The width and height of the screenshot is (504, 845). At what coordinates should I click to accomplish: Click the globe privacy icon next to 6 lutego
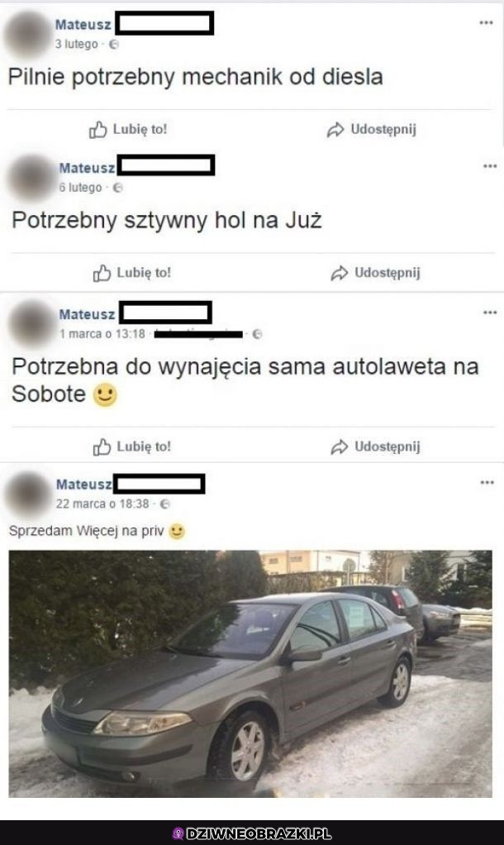117,188
